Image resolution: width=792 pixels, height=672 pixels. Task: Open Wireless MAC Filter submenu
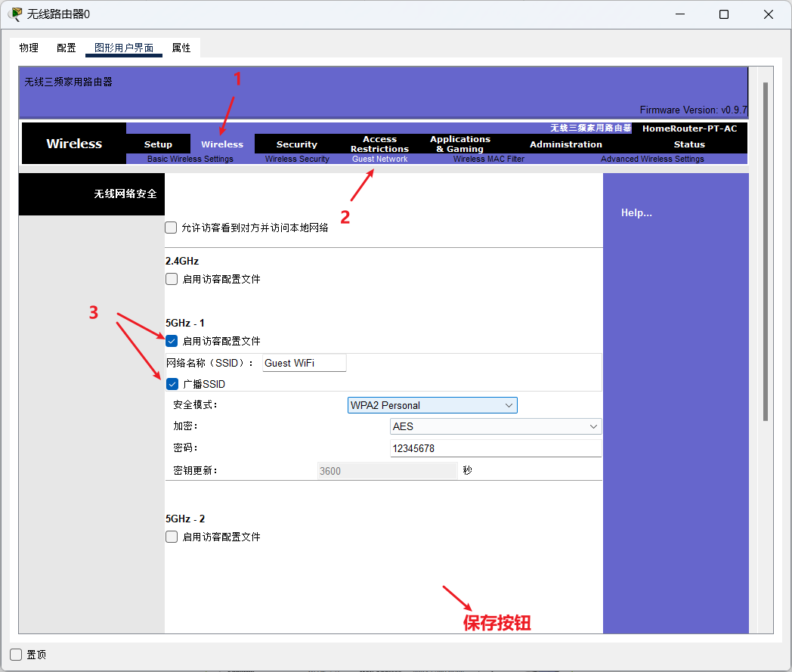click(488, 159)
